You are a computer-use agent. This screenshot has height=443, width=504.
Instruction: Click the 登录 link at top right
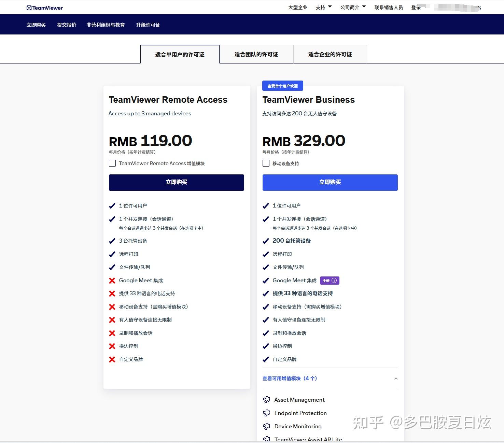click(415, 8)
